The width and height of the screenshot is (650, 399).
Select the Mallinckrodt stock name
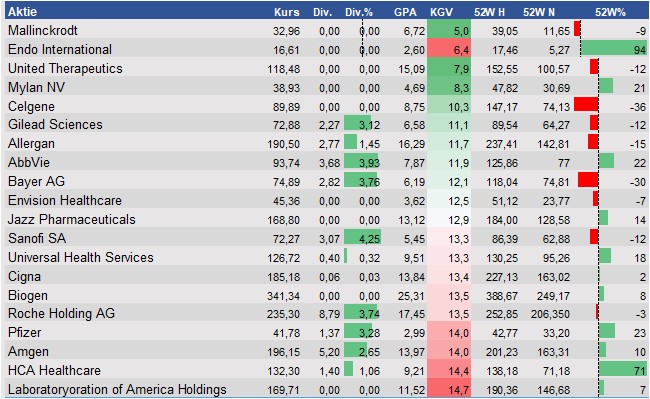click(43, 30)
